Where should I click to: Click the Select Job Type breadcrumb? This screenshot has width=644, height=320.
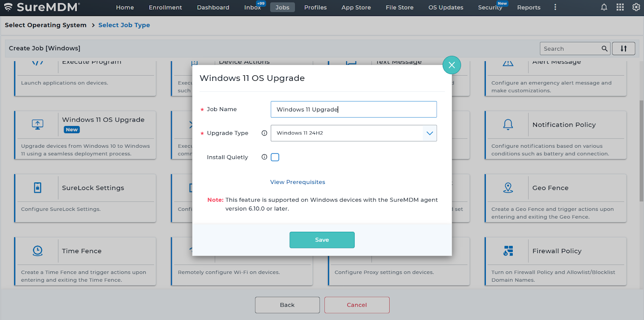(124, 25)
